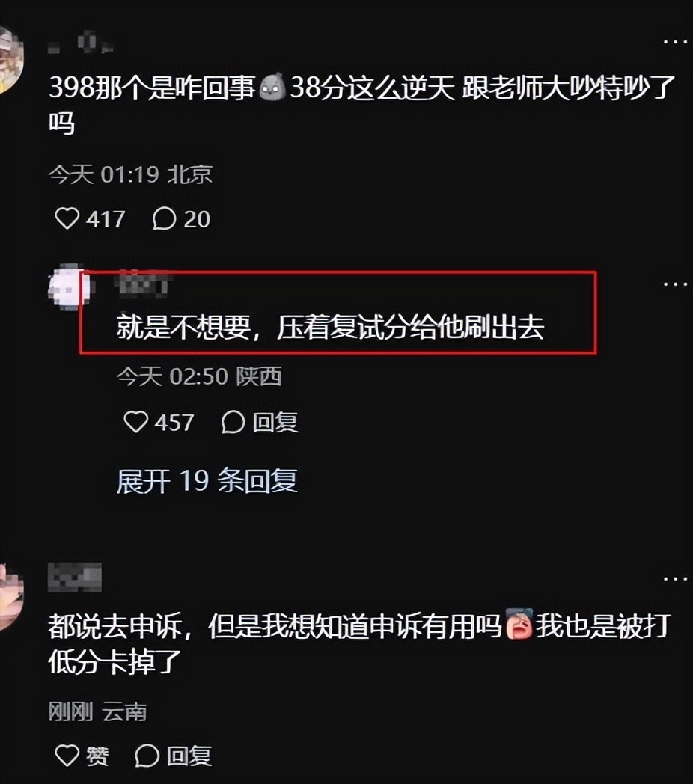This screenshot has height=784, width=693.
Task: Open the first commenter's avatar
Action: 11,60
